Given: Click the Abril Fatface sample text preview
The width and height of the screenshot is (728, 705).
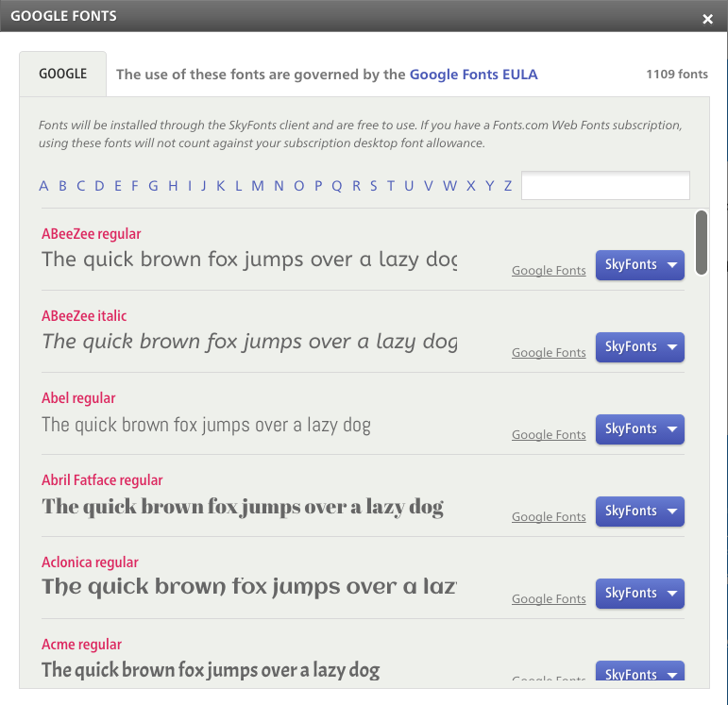Looking at the screenshot, I should [x=243, y=508].
